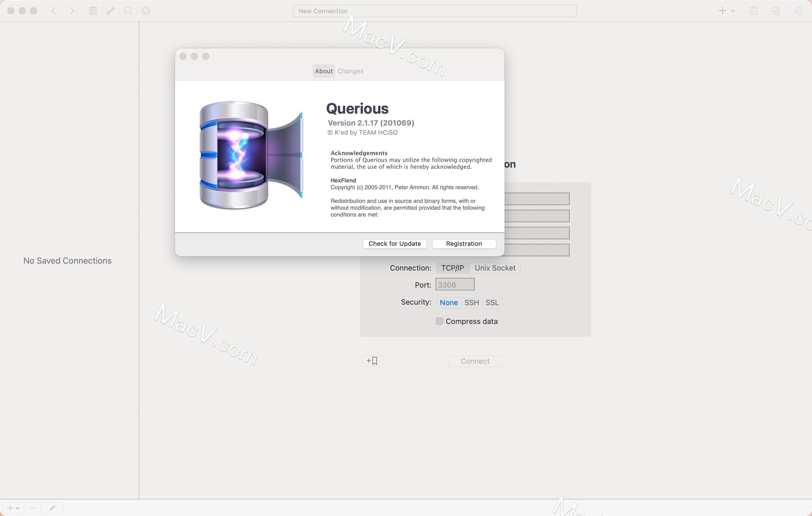812x516 pixels.
Task: Click the No Saved Connections label
Action: click(x=68, y=261)
